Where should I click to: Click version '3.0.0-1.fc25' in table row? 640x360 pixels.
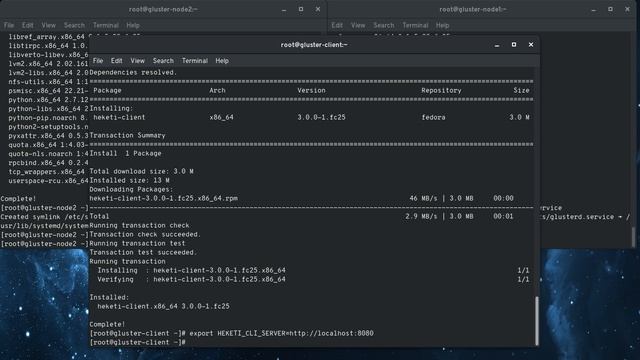click(321, 118)
